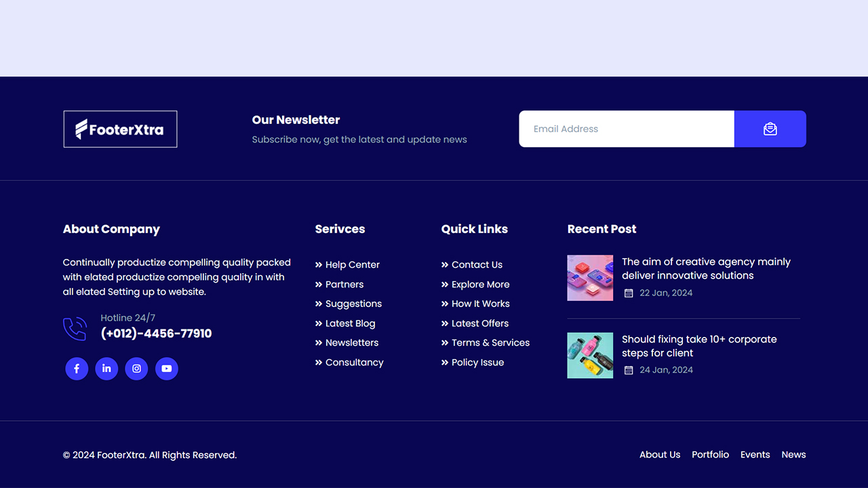Click the FooterXtra logo
Image resolution: width=868 pixels, height=488 pixels.
[120, 129]
